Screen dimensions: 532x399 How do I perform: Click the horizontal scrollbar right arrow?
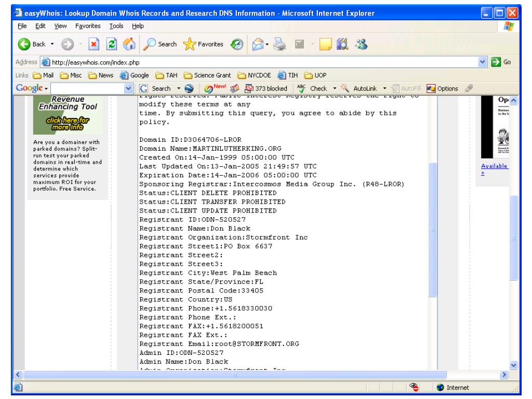[504, 375]
